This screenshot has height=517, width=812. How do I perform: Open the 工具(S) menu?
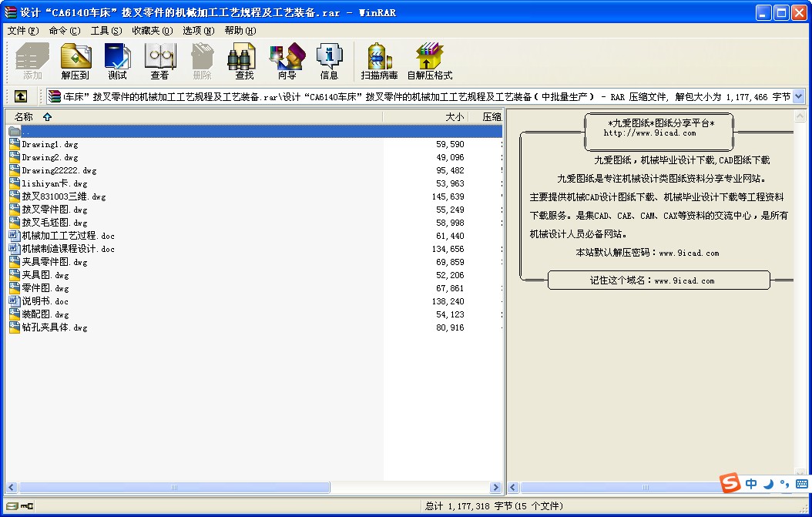(106, 31)
